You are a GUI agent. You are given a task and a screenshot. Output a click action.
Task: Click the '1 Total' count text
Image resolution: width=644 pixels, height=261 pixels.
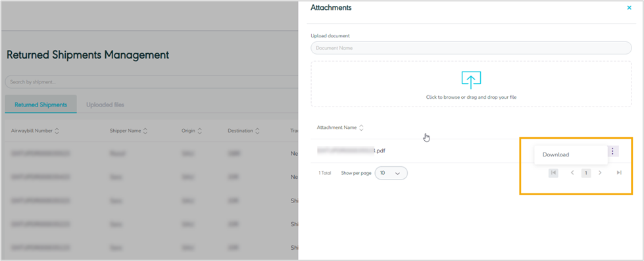(324, 173)
